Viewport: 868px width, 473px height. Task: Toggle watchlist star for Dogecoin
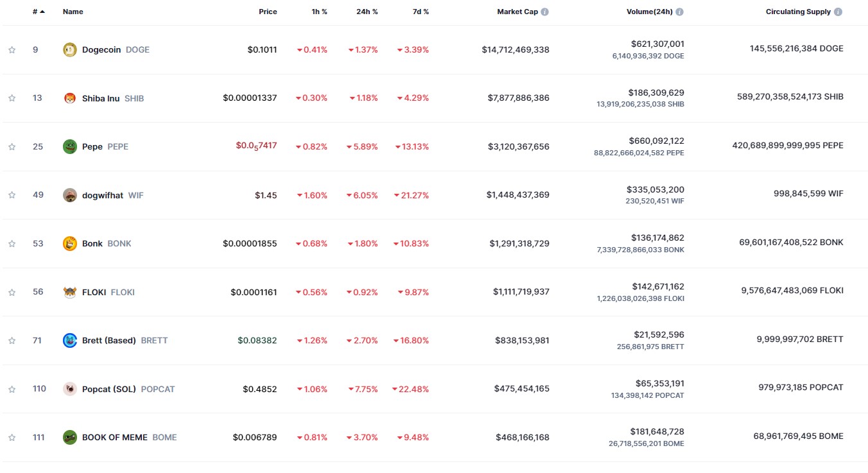[x=12, y=49]
